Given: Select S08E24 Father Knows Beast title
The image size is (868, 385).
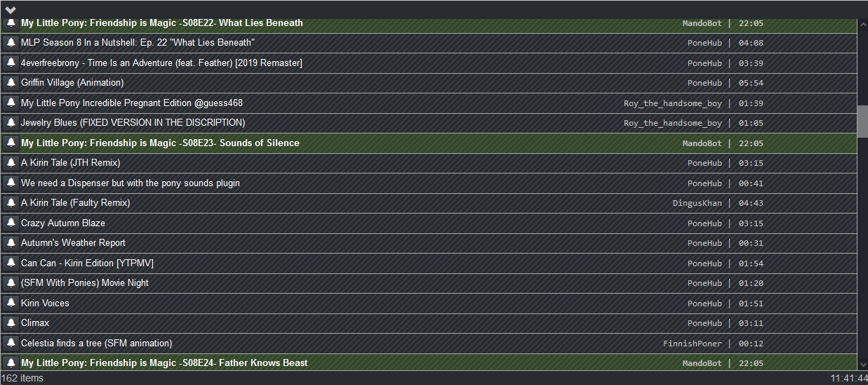Looking at the screenshot, I should [x=164, y=363].
